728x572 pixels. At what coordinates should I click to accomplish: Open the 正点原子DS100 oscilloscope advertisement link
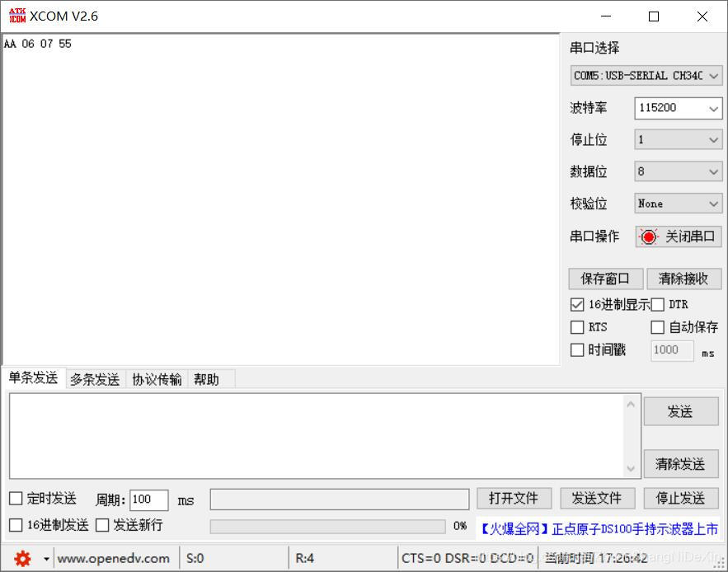click(x=599, y=529)
